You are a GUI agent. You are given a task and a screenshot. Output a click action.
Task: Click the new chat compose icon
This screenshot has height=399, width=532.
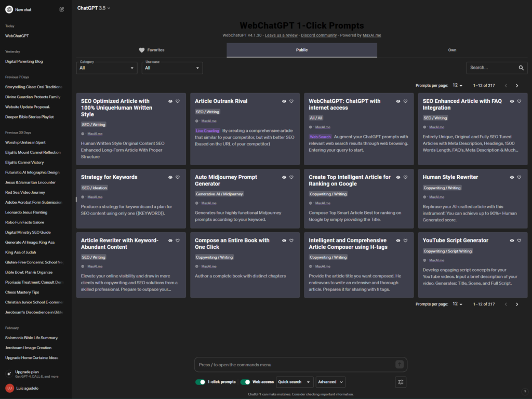[62, 9]
